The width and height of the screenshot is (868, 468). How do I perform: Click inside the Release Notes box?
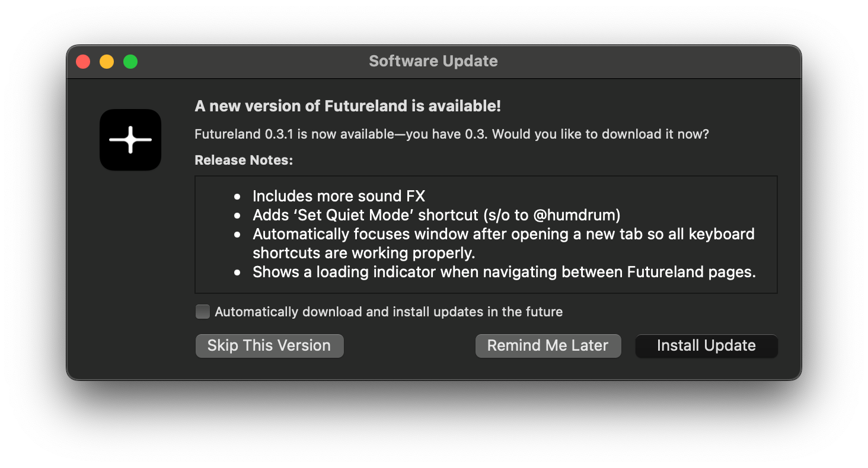point(486,234)
